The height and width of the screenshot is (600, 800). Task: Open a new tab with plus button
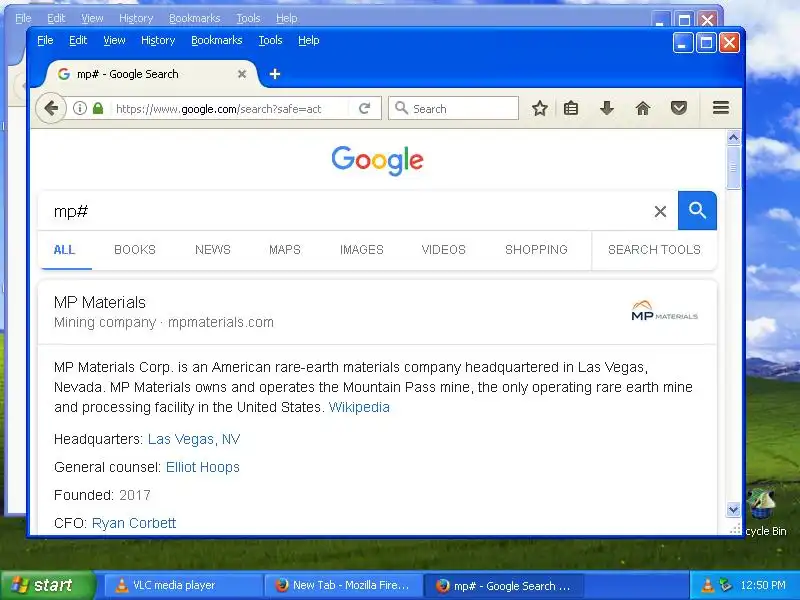pos(274,74)
